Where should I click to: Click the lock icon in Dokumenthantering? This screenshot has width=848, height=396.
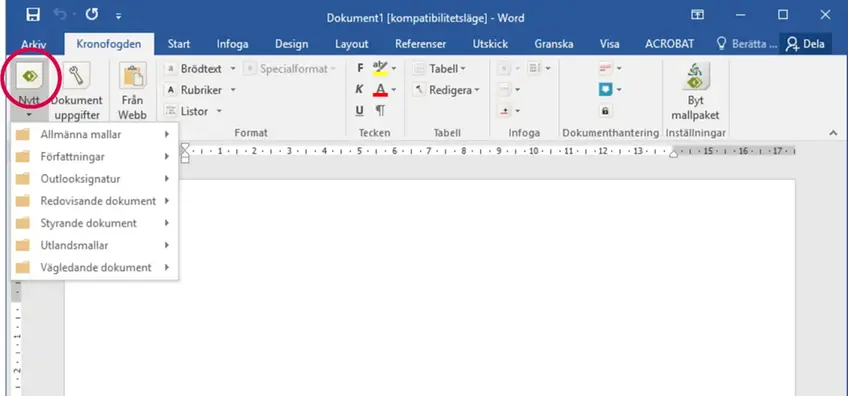click(x=605, y=111)
